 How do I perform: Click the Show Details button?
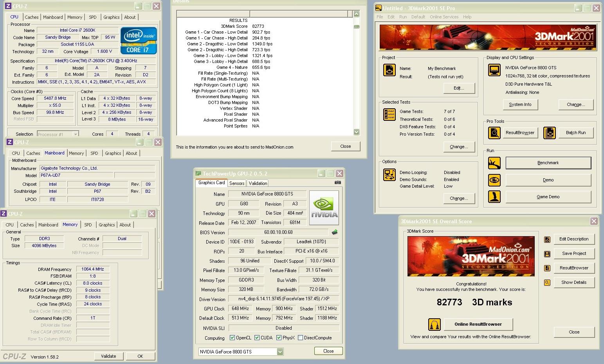(x=574, y=282)
